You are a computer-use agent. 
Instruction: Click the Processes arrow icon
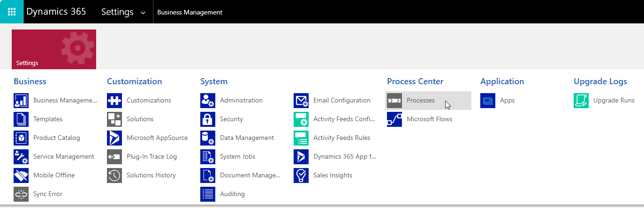coord(394,101)
